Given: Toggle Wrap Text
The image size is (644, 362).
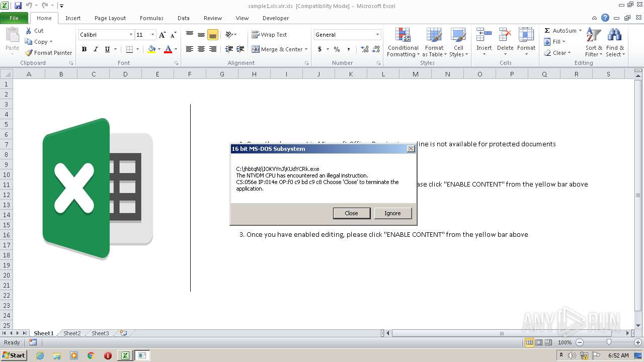Looking at the screenshot, I should [269, 35].
